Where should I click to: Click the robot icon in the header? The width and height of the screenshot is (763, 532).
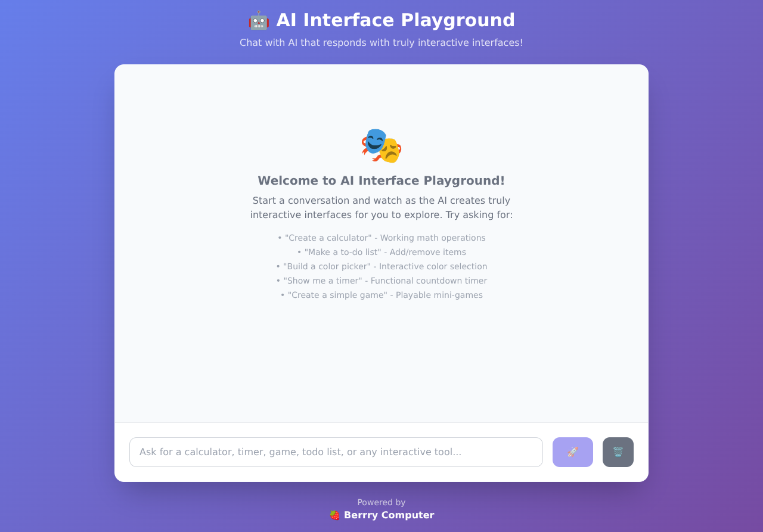click(x=258, y=20)
